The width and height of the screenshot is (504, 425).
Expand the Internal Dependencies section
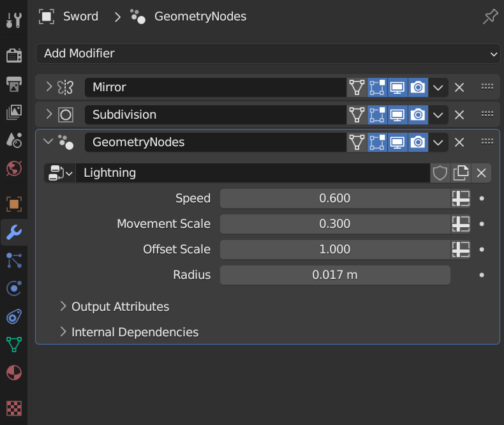[x=63, y=332]
